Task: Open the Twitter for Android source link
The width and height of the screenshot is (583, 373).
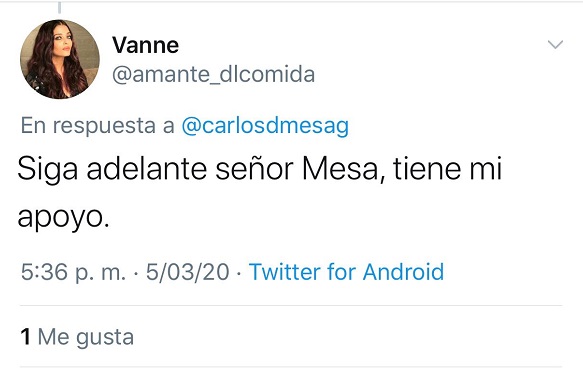Action: pyautogui.click(x=347, y=271)
